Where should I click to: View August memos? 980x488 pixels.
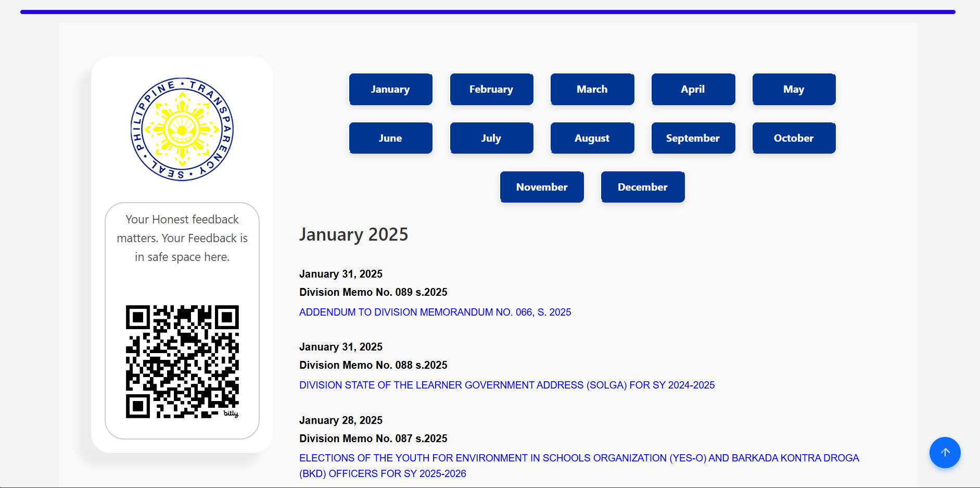(592, 138)
